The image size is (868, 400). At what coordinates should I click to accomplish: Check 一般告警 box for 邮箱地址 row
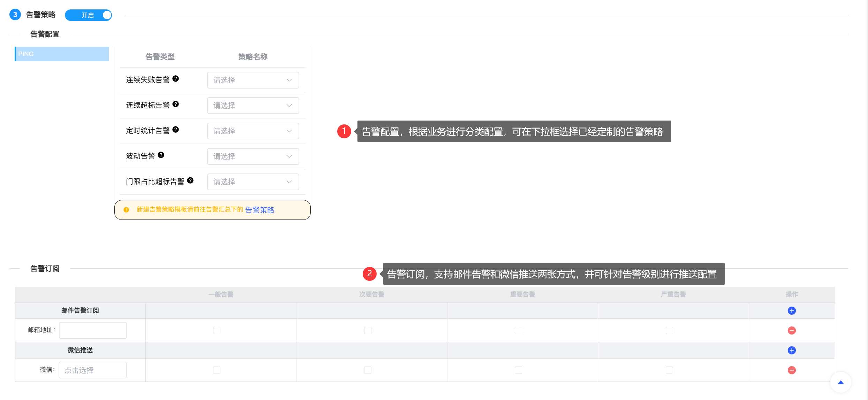[217, 330]
